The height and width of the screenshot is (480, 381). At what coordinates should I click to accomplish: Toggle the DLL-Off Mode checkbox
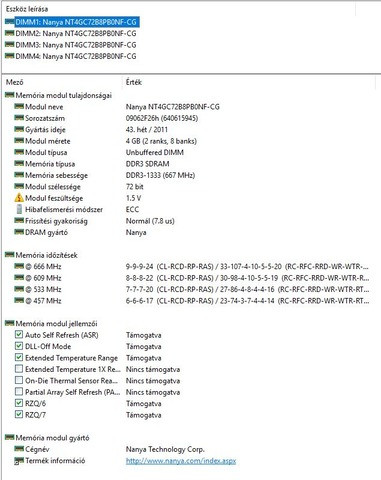tap(19, 346)
